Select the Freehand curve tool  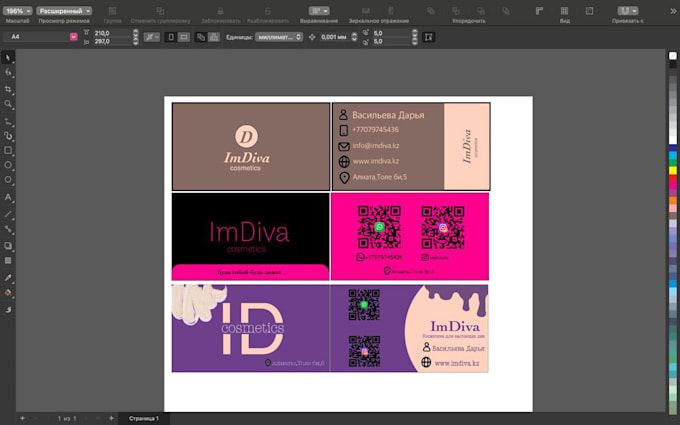8,121
